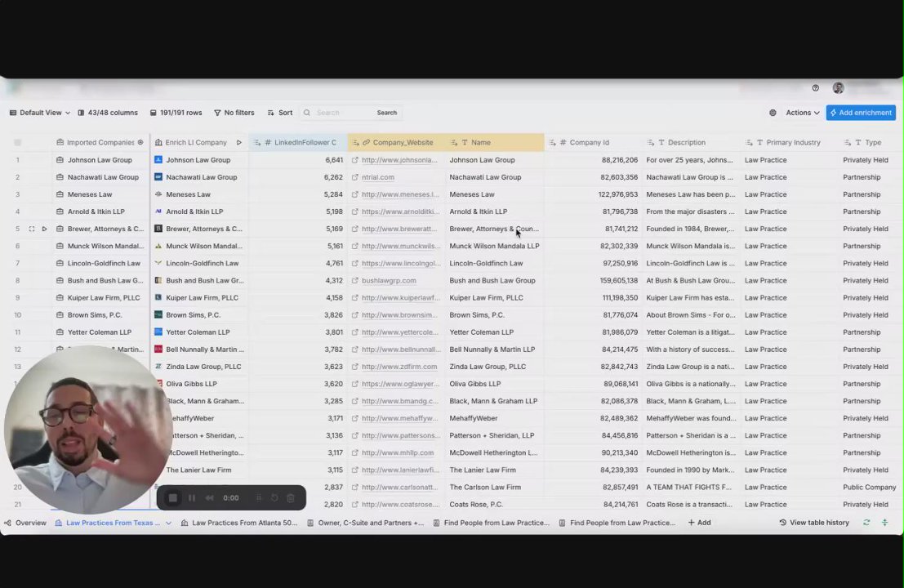Open the Company_Website column header menu
Viewport: 904px width, 588px height.
[395, 142]
